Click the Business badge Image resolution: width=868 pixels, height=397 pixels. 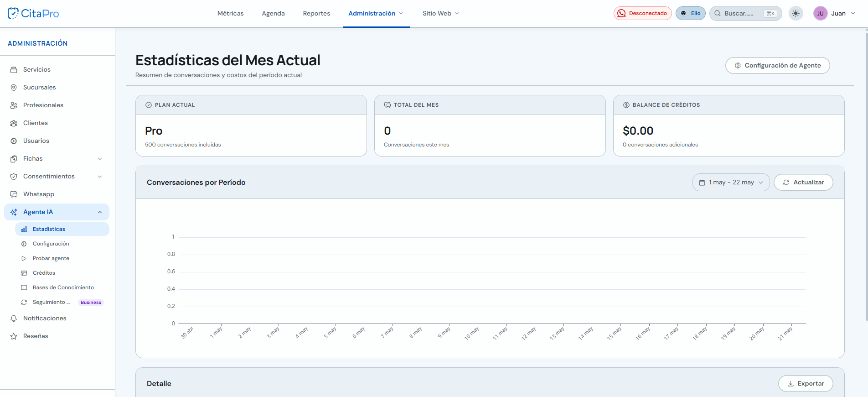[x=91, y=302]
